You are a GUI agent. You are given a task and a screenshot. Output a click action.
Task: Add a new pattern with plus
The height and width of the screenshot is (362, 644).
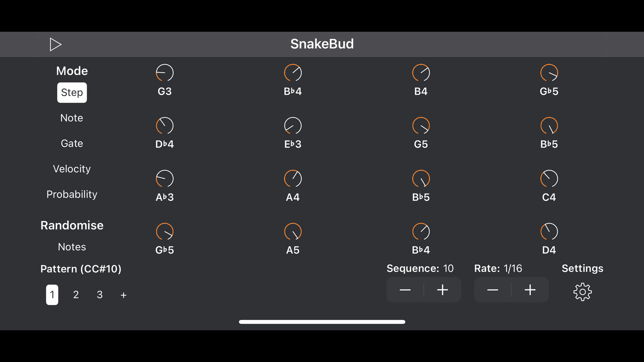click(123, 295)
